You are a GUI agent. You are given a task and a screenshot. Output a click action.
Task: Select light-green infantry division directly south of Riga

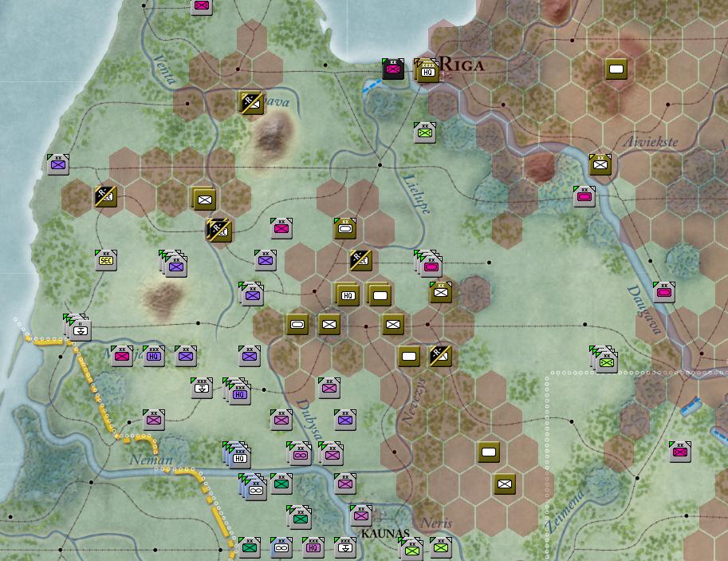pos(424,132)
